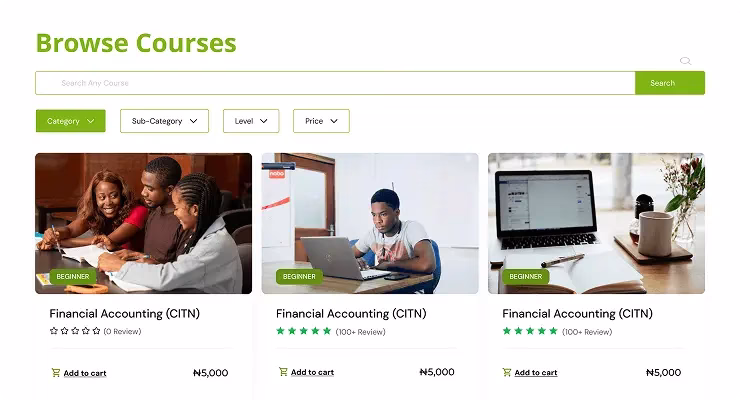Click green star rating on third course
The height and width of the screenshot is (400, 740).
pos(530,331)
